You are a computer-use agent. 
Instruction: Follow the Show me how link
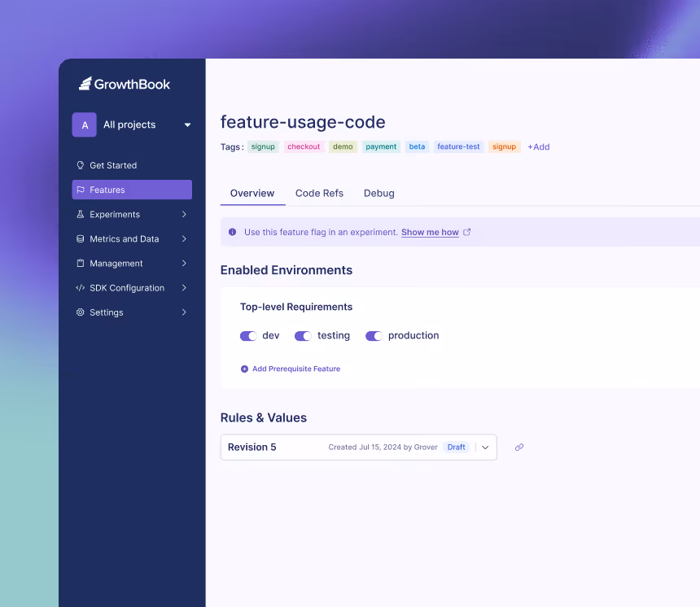[x=430, y=232]
